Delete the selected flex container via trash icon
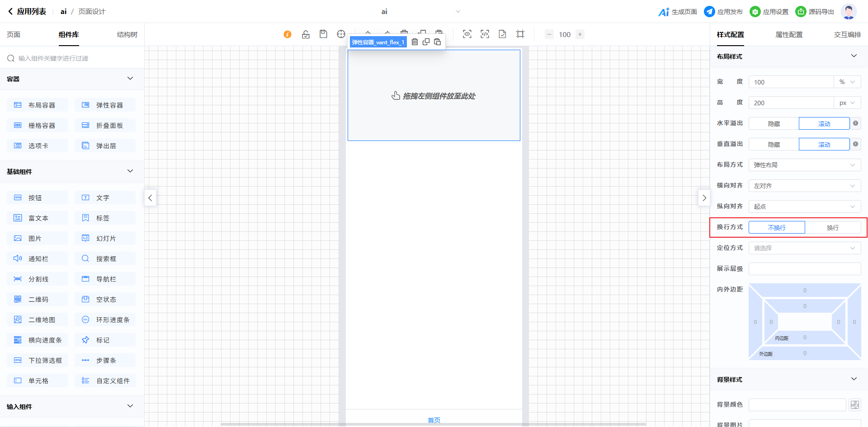Screen dimensions: 868x427 click(x=415, y=42)
